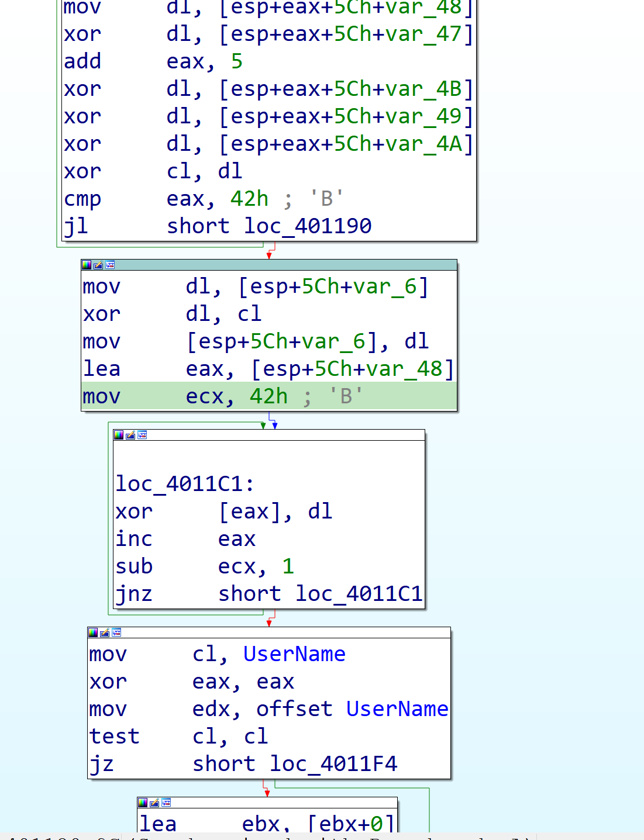Click the group nodes icon on the mov cl, UserName node
Image resolution: width=644 pixels, height=840 pixels.
click(116, 632)
